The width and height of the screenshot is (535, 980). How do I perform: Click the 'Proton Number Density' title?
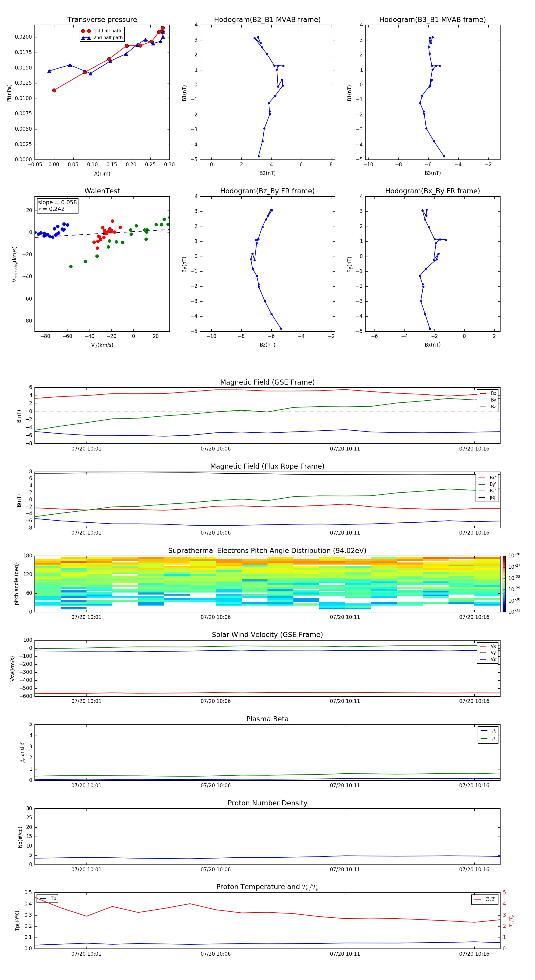(267, 803)
